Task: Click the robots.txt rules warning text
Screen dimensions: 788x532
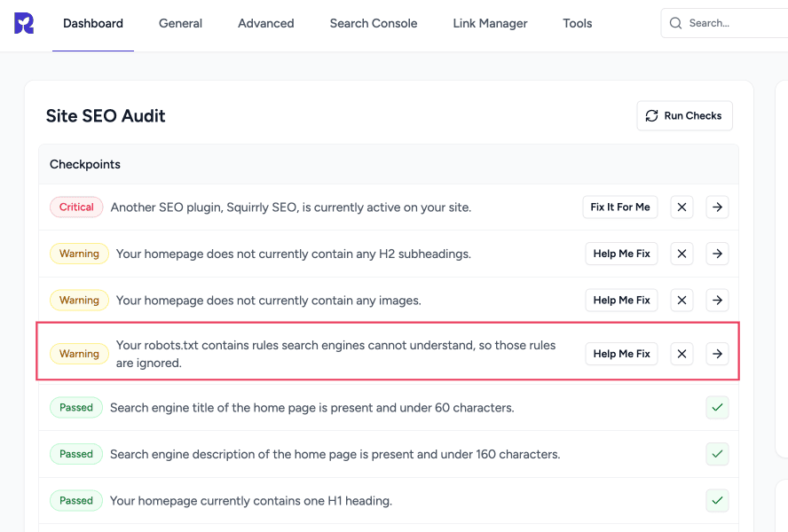Action: coord(335,354)
